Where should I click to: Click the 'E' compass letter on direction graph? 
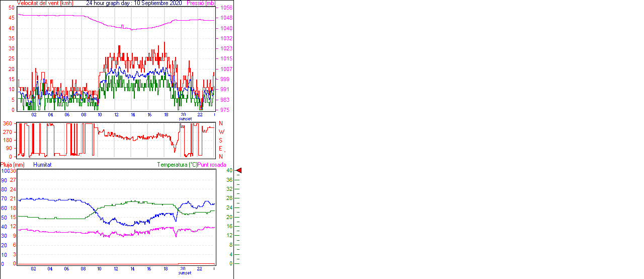[221, 149]
